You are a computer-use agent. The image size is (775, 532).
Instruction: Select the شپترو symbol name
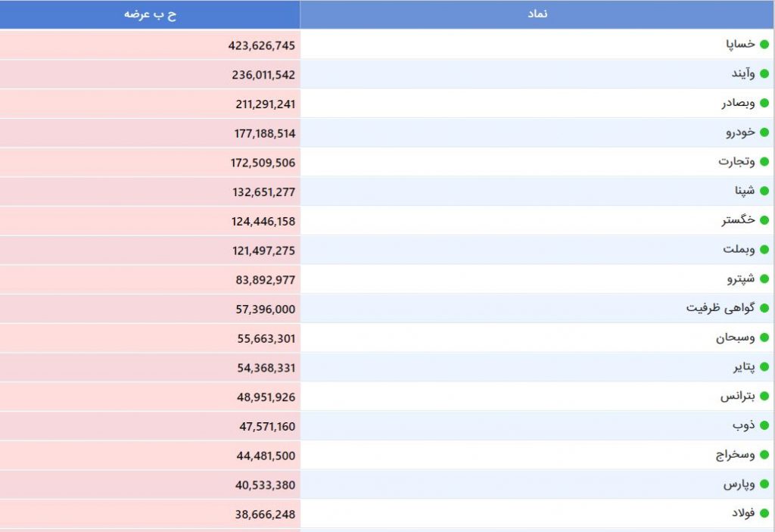(741, 278)
